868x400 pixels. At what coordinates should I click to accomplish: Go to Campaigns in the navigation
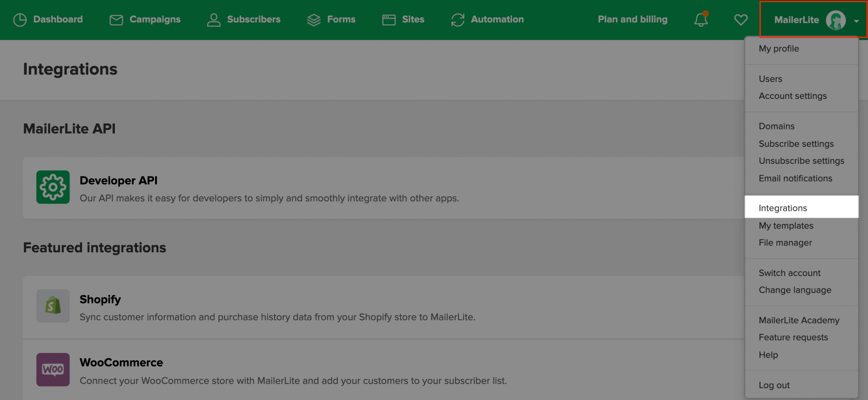[x=155, y=20]
